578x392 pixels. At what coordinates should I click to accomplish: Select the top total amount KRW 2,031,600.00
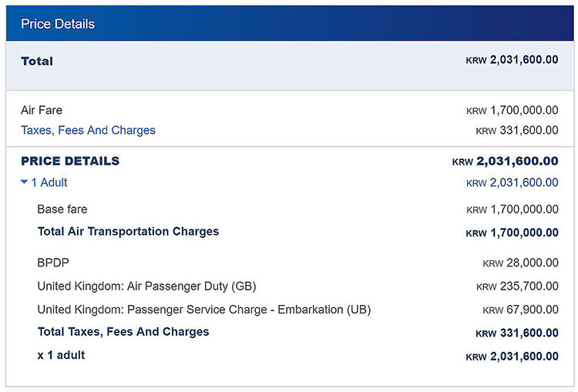pyautogui.click(x=512, y=60)
